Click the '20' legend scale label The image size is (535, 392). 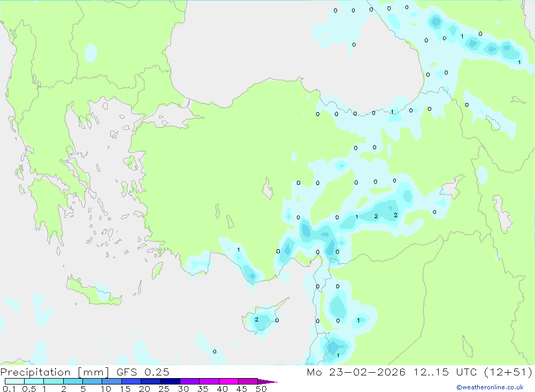click(x=144, y=389)
